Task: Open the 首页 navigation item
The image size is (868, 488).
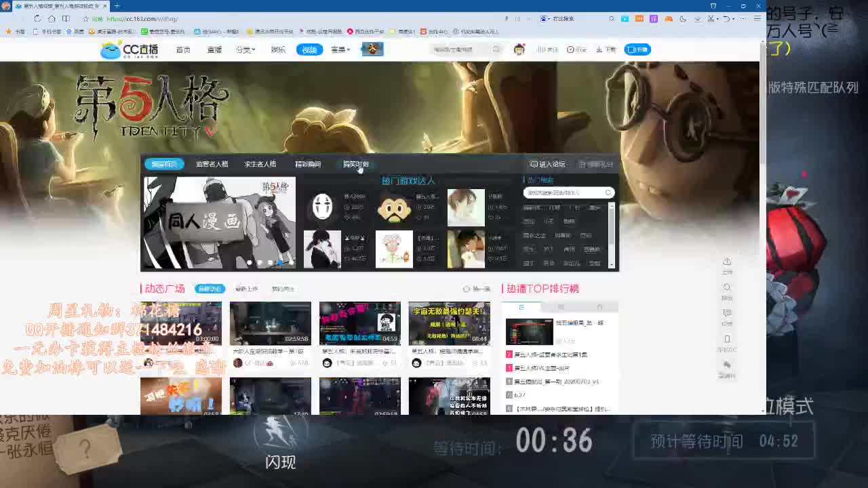Action: click(183, 49)
